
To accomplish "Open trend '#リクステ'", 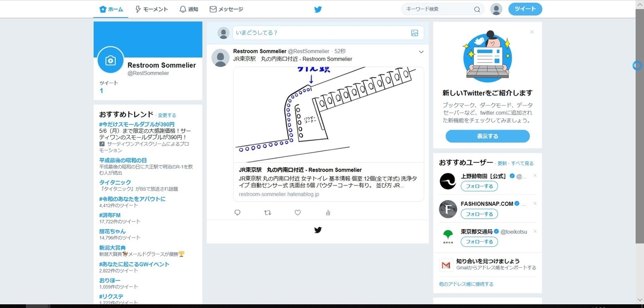I will [110, 297].
